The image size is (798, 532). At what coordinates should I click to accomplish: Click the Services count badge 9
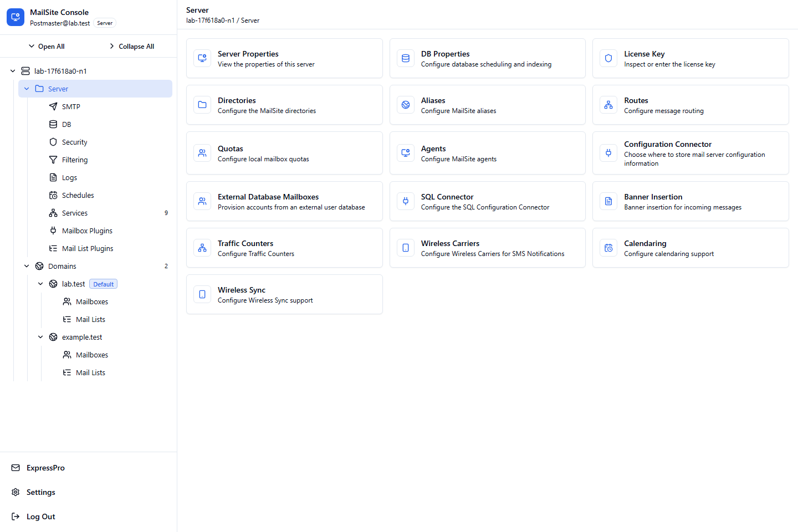[x=166, y=213]
